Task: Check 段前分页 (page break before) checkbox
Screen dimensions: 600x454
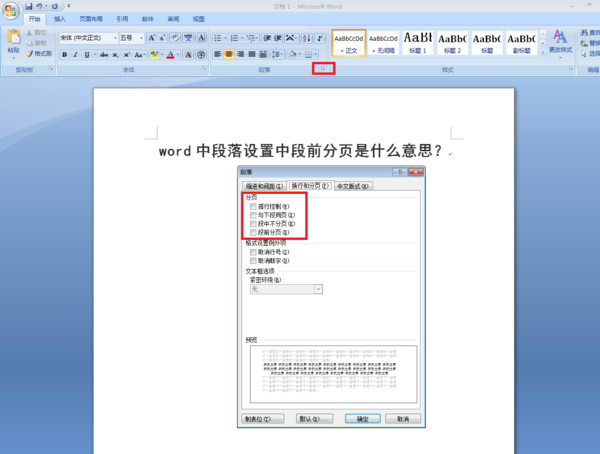Action: pos(253,232)
